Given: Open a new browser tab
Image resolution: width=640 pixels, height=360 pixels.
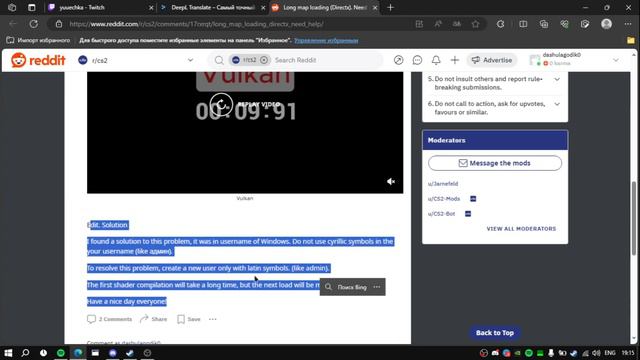Looking at the screenshot, I should (391, 7).
